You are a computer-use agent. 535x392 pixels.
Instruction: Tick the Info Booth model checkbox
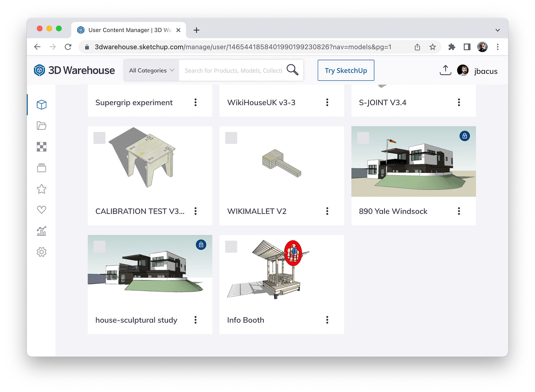pos(231,246)
